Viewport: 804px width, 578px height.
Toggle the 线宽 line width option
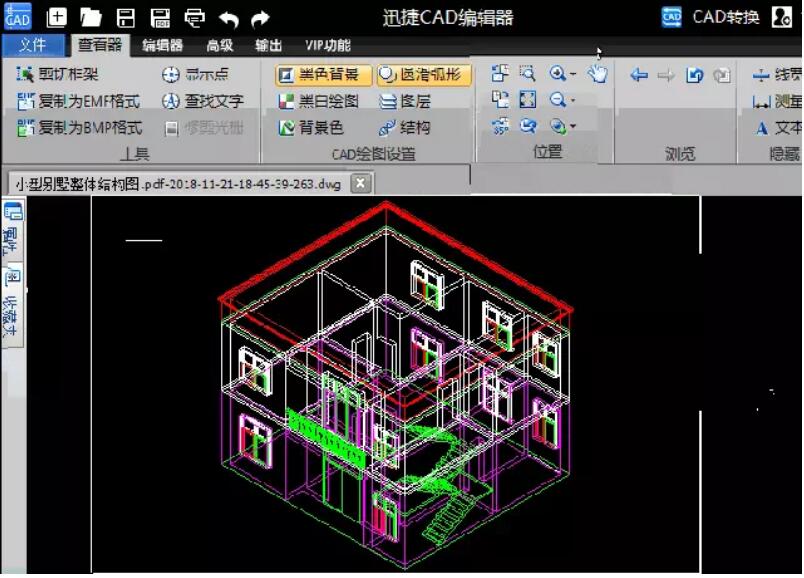(776, 75)
